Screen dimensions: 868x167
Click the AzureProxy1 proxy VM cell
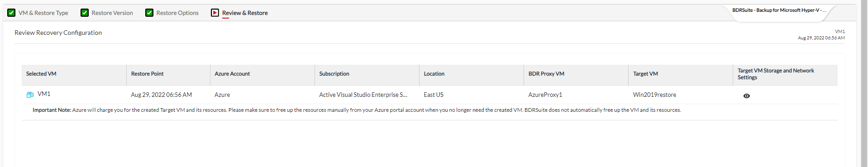[545, 95]
